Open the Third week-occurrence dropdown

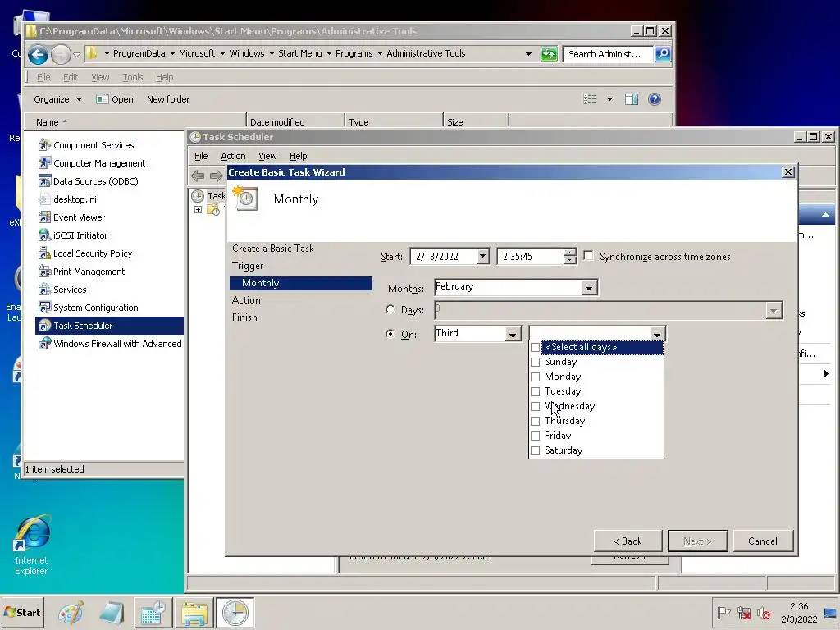(513, 335)
